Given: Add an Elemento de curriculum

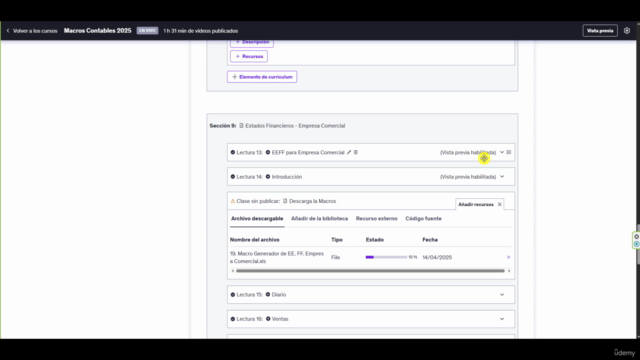Looking at the screenshot, I should coord(262,77).
